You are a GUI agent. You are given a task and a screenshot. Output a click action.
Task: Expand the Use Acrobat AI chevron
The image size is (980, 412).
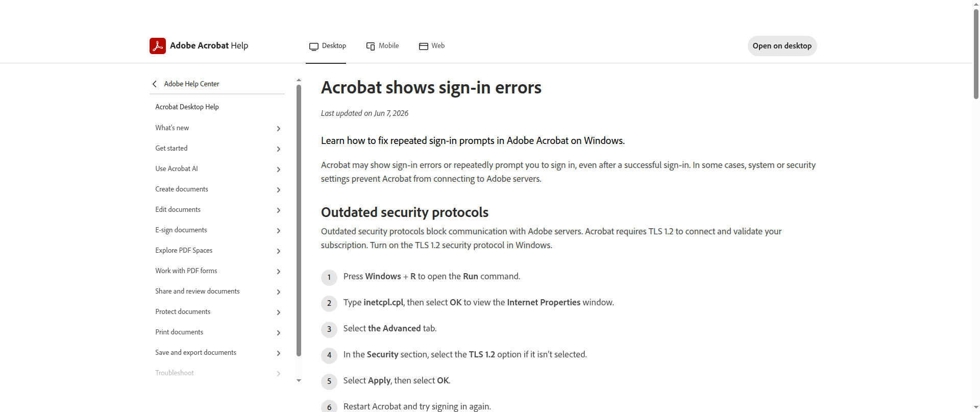coord(279,169)
